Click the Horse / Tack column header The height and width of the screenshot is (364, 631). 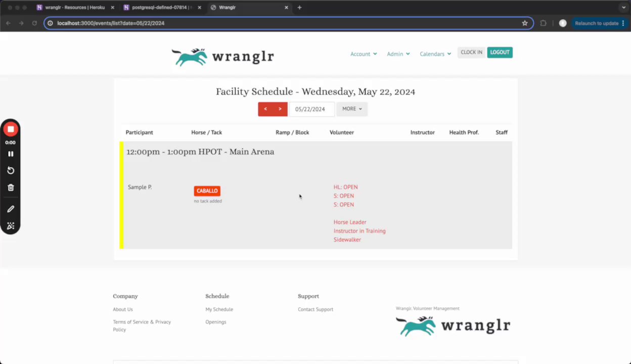206,132
